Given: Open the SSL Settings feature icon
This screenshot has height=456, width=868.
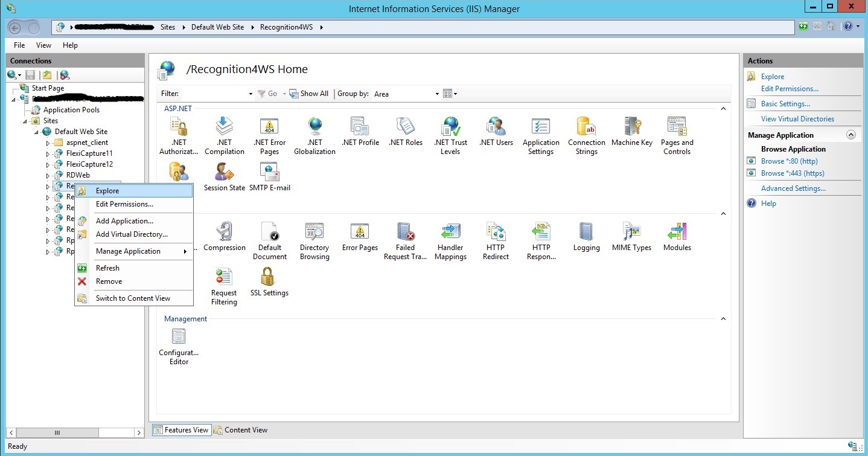Looking at the screenshot, I should (269, 282).
